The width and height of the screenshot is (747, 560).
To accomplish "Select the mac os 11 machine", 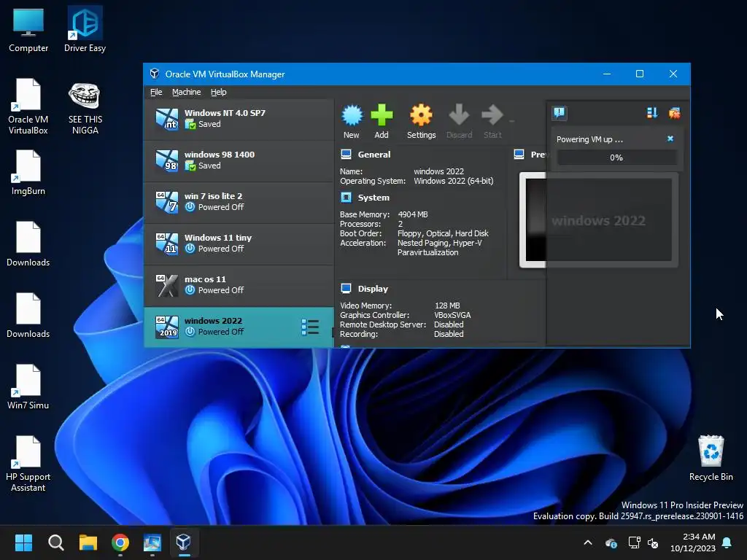I will 239,285.
